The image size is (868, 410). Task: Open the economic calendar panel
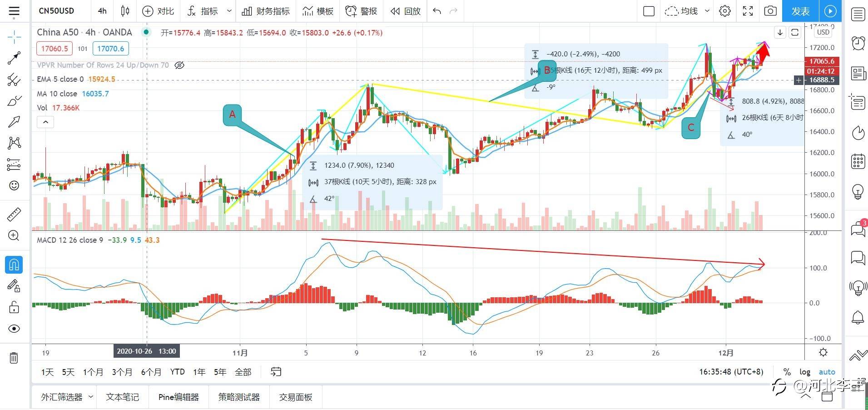858,161
